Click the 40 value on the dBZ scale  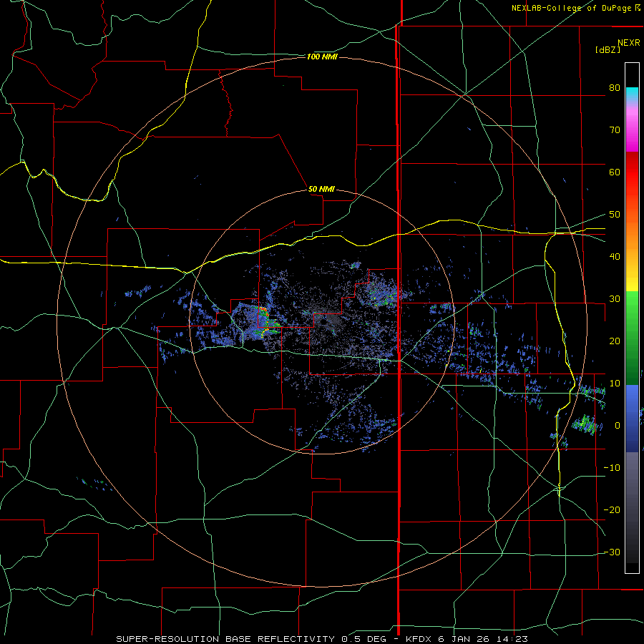(615, 257)
